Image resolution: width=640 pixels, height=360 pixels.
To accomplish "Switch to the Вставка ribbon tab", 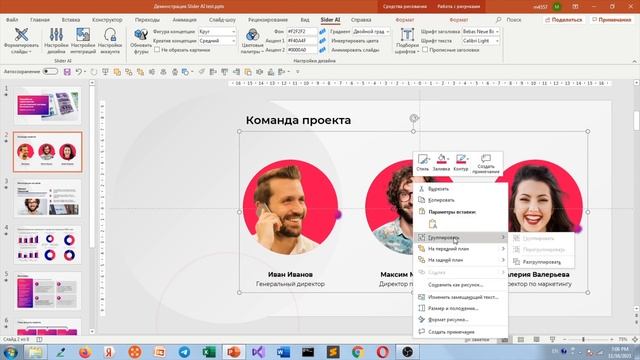I will (71, 20).
